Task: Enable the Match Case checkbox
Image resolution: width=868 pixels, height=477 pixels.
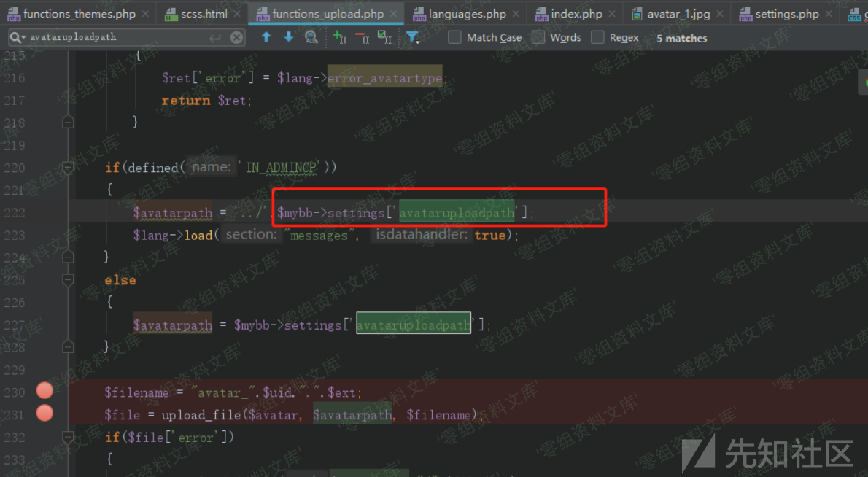Action: (454, 37)
